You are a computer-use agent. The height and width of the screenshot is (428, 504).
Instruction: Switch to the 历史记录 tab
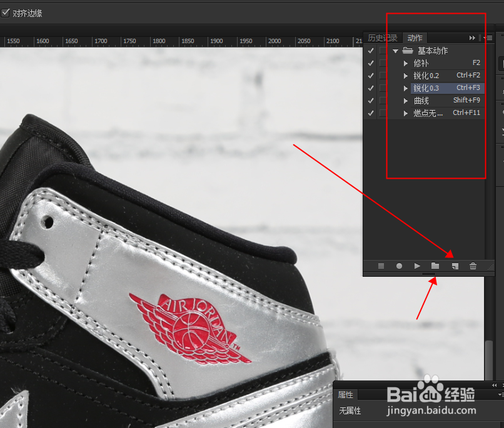(x=383, y=38)
